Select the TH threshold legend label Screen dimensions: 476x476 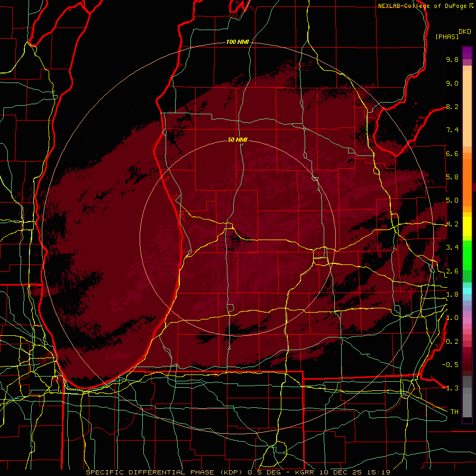(x=454, y=412)
